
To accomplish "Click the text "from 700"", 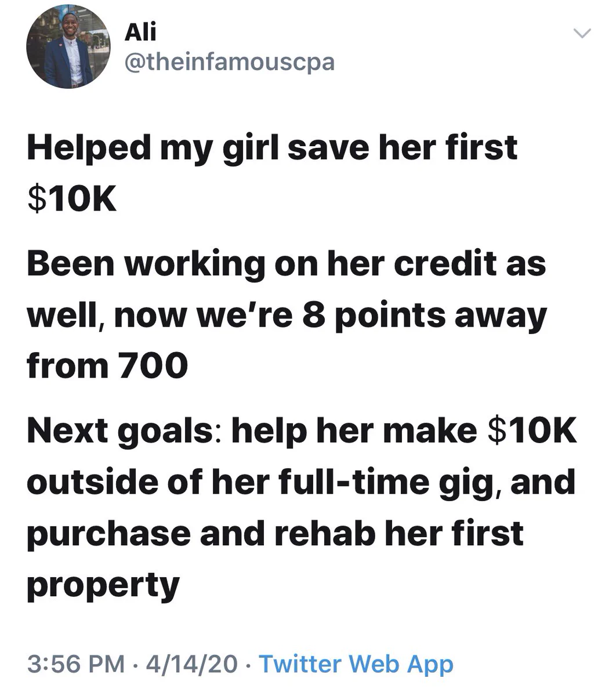I will (x=107, y=366).
